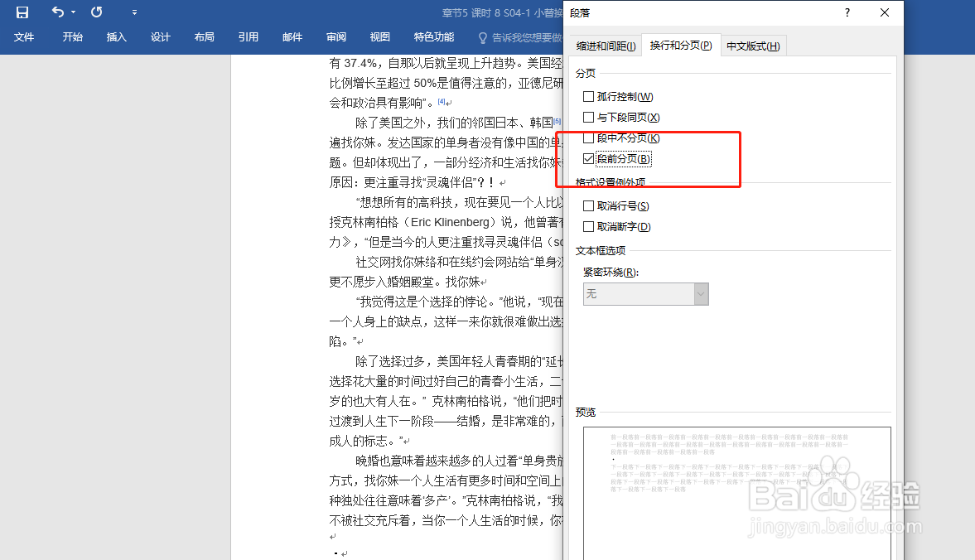This screenshot has height=560, width=975.
Task: Open the 设计 ribbon tab
Action: [160, 37]
